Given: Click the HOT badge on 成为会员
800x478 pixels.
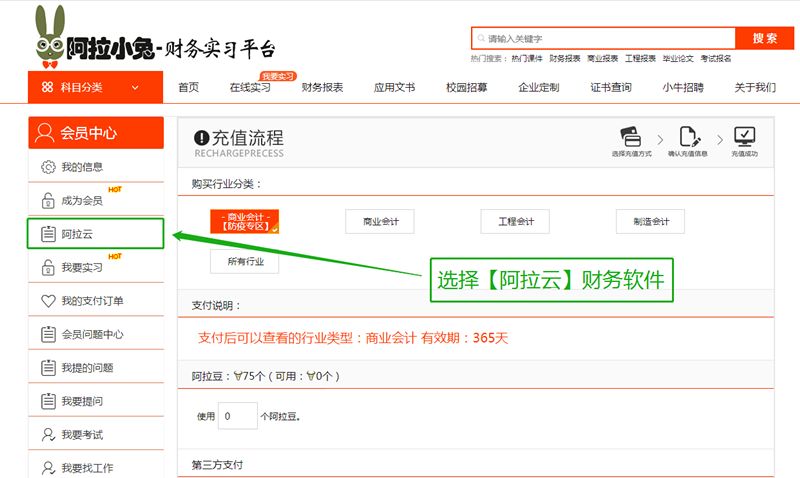Looking at the screenshot, I should [x=115, y=189].
